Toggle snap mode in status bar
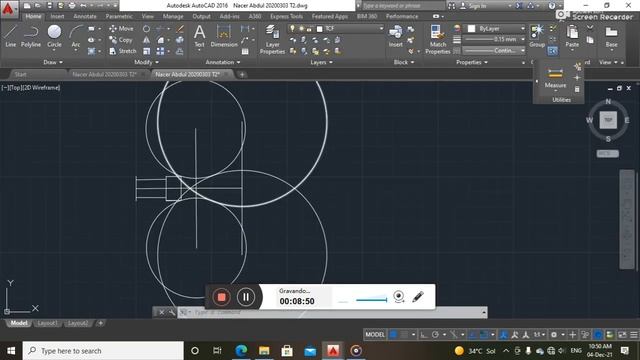The width and height of the screenshot is (640, 360). pos(404,335)
